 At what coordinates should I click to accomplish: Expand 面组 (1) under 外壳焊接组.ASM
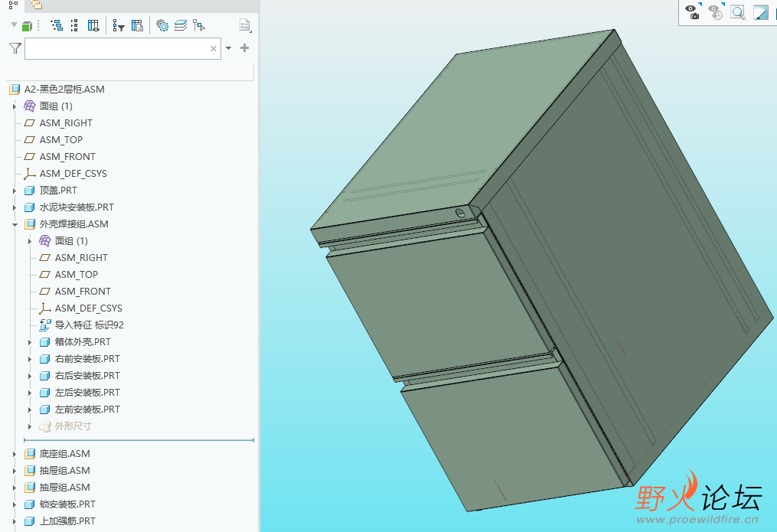(x=30, y=240)
